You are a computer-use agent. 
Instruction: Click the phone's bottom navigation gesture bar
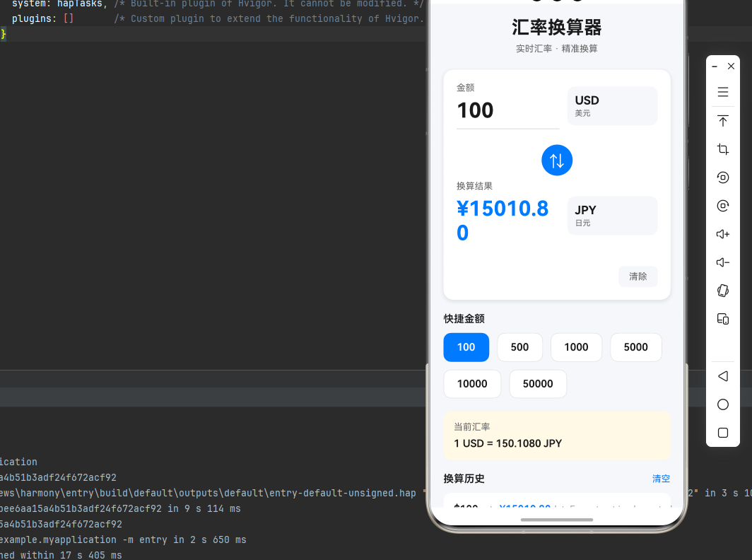click(x=557, y=520)
